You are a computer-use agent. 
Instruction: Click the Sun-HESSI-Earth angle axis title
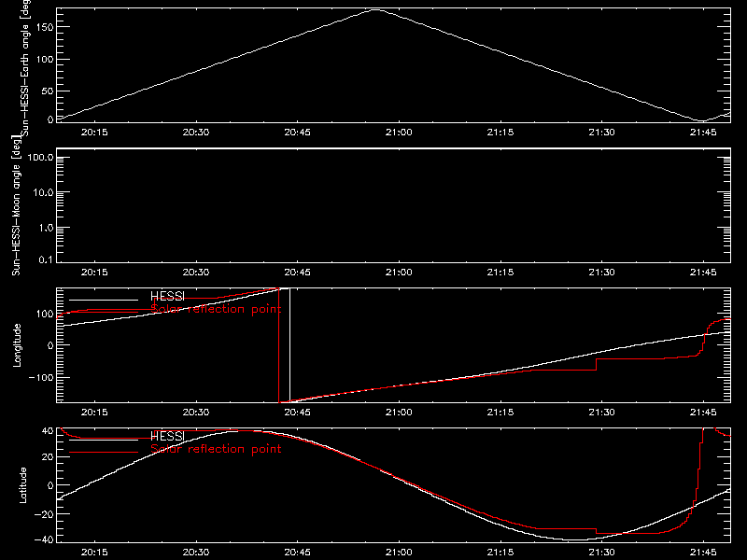(x=25, y=67)
